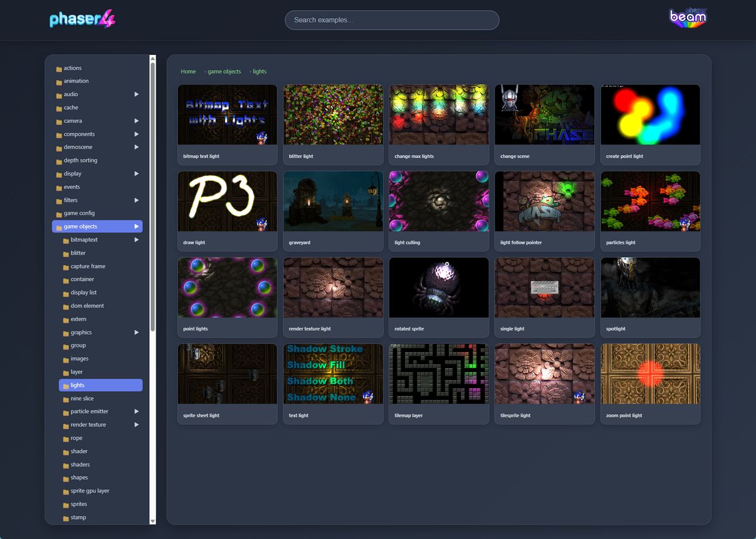The image size is (756, 539).
Task: Collapse the game objects folder arrow
Action: click(136, 226)
